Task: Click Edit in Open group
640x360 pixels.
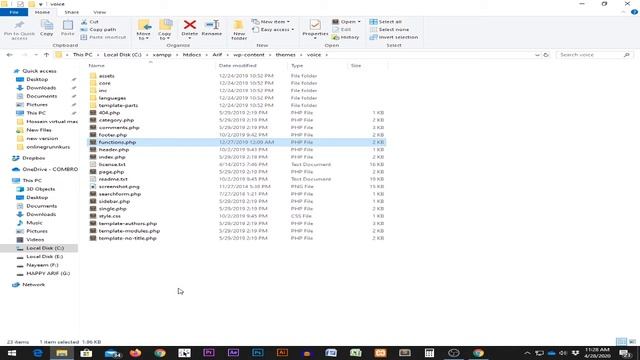Action: pyautogui.click(x=342, y=29)
